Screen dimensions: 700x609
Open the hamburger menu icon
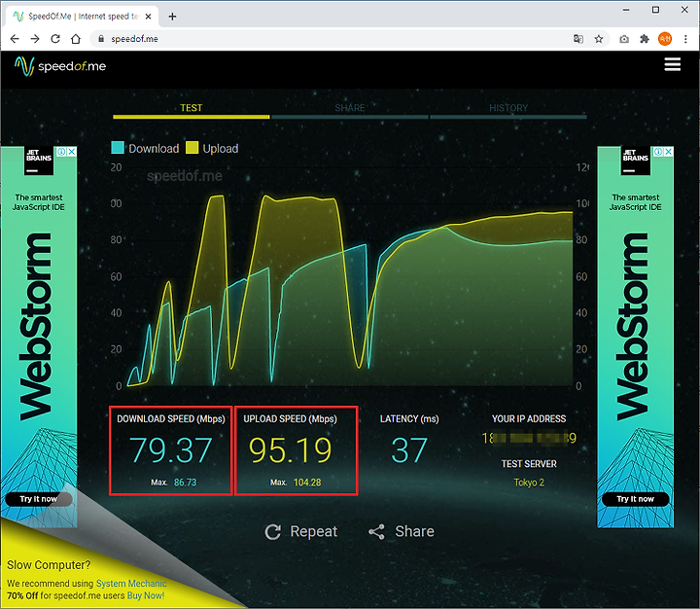[x=672, y=64]
